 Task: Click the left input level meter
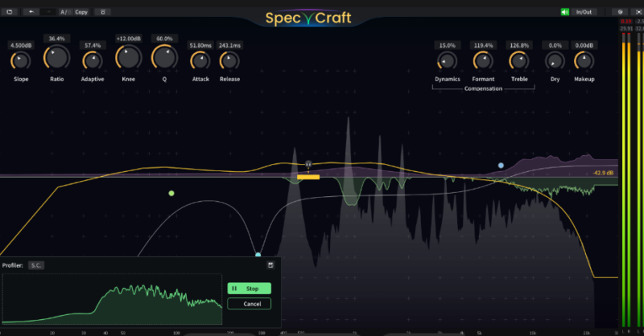pos(623,181)
